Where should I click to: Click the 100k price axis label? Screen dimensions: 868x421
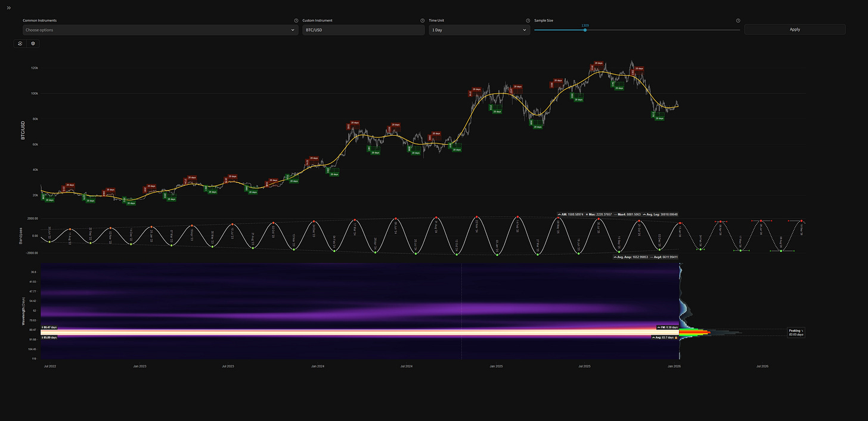(35, 93)
